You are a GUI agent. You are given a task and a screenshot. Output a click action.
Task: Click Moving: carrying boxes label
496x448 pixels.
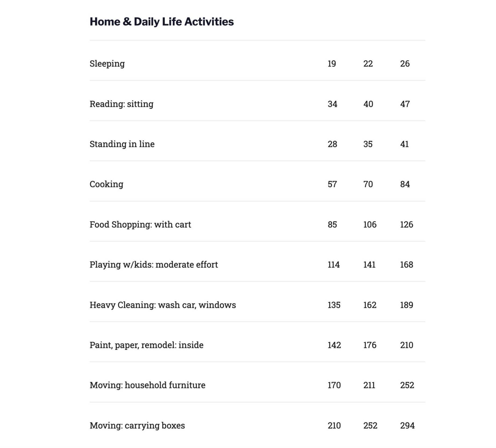pos(137,425)
